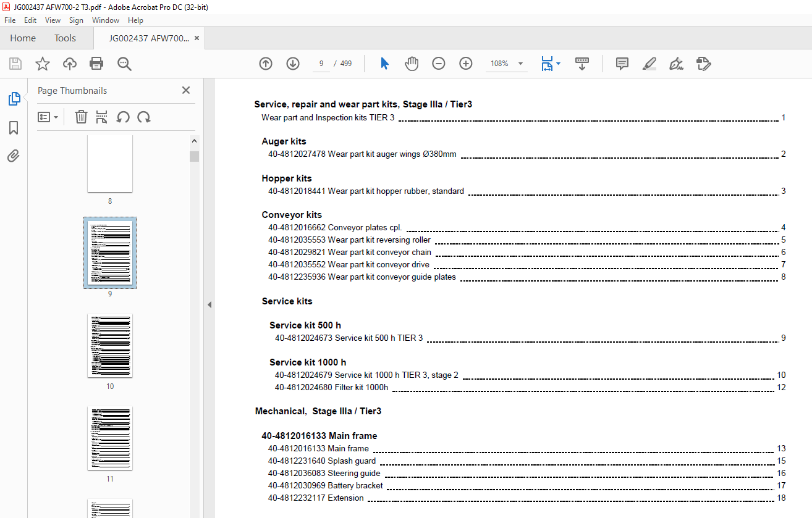Viewport: 812px width, 518px height.
Task: Click the print pages thumbnail tool icon
Action: 102,117
